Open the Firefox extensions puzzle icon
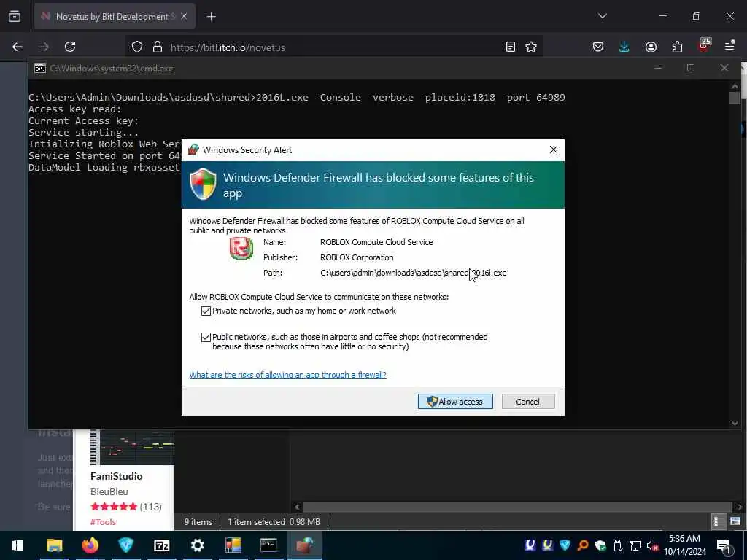Viewport: 747px width, 560px height. click(x=677, y=47)
